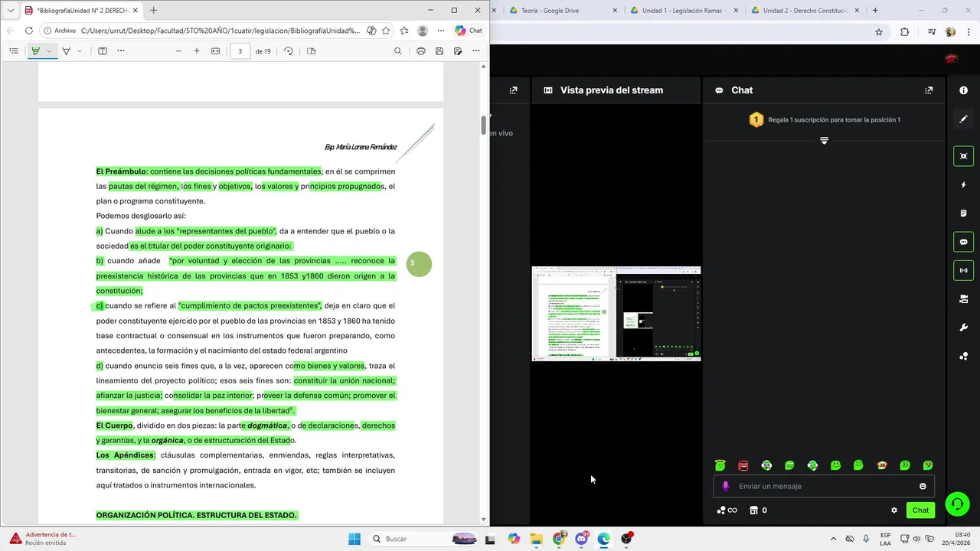This screenshot has width=980, height=551.
Task: Open wrench tools icon in sidebar
Action: point(963,328)
